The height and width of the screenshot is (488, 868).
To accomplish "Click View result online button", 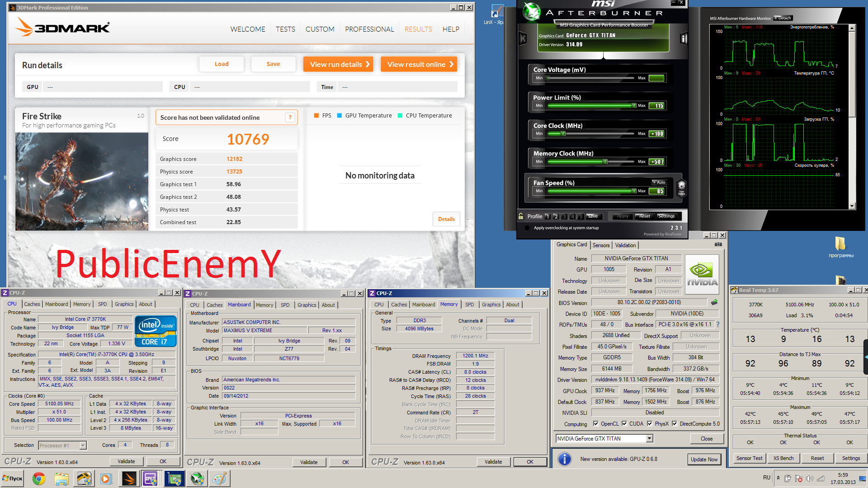I will pyautogui.click(x=420, y=64).
